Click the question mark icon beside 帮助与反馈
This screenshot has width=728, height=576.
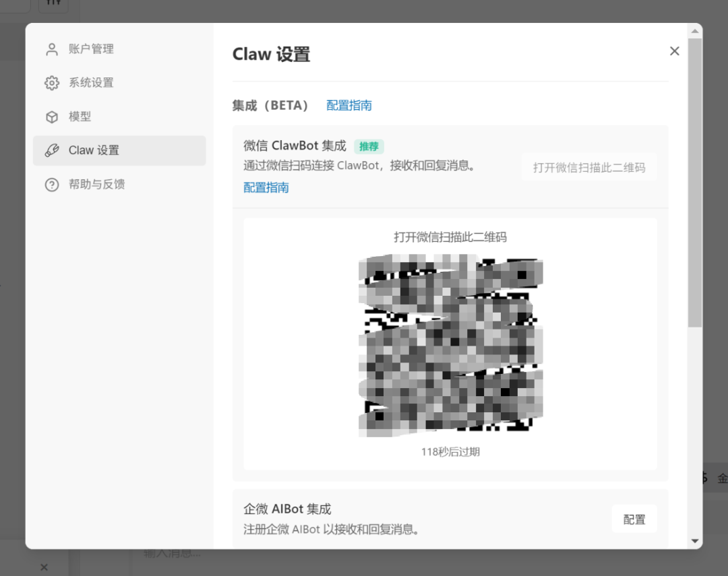52,184
